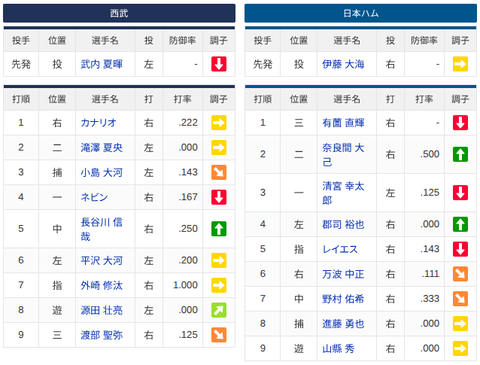Click the 打順 header in Seibu batting table
This screenshot has width=480, height=365.
pos(21,99)
